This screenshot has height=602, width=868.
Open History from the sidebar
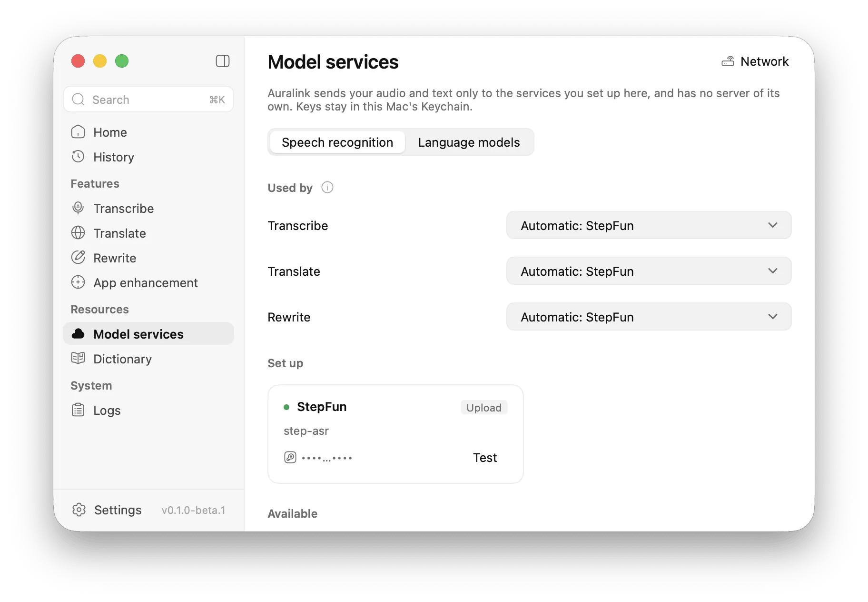(148, 157)
